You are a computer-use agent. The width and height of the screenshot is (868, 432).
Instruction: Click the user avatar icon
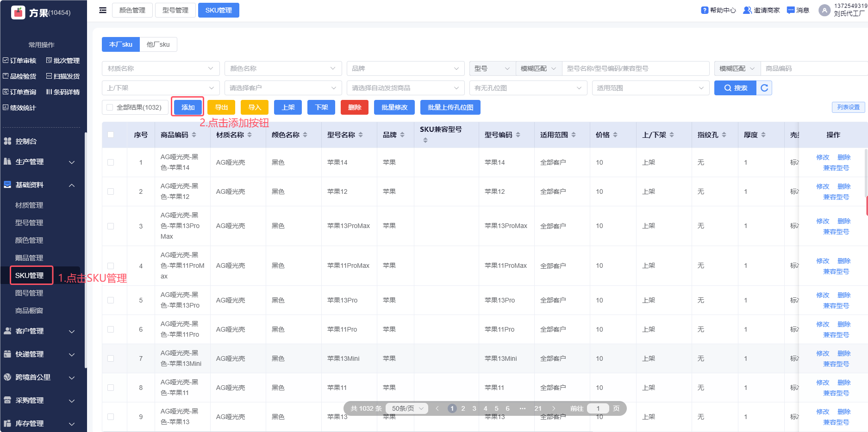tap(824, 10)
